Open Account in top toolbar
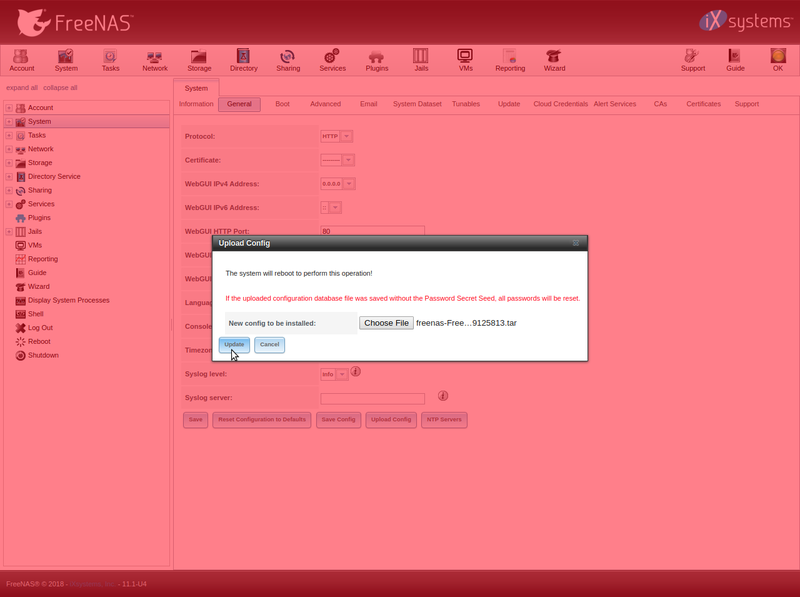This screenshot has width=800, height=597. 21,60
